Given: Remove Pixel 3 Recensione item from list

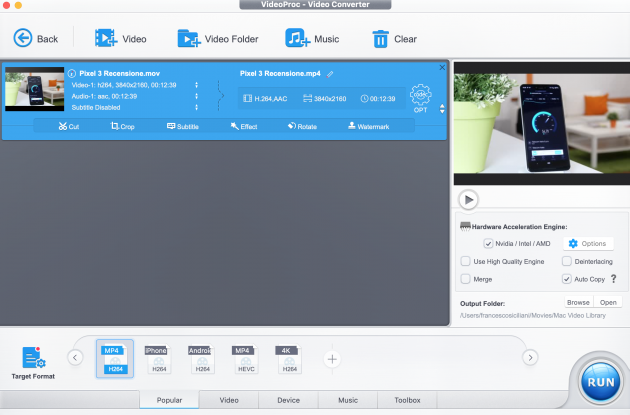Looking at the screenshot, I should click(x=442, y=67).
